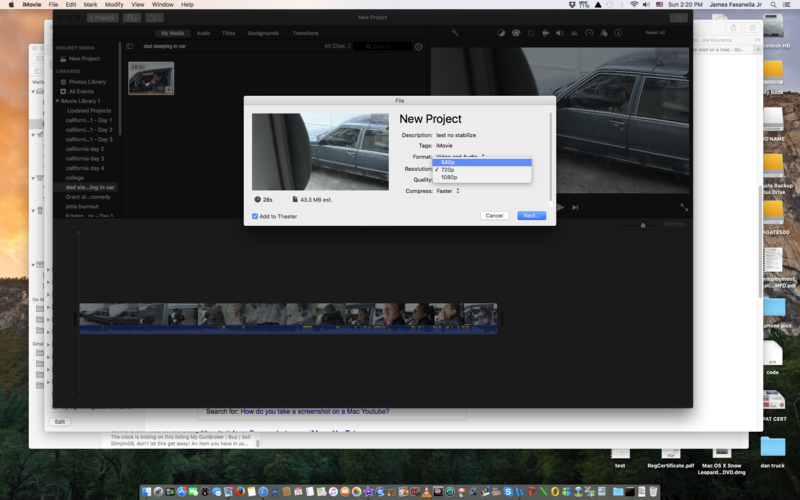Open the crop tool in the viewer toolbar
The width and height of the screenshot is (800, 500).
(531, 33)
